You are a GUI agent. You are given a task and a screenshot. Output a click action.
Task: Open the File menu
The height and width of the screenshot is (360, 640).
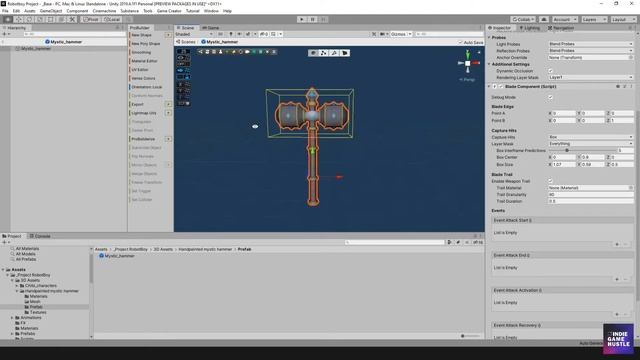(5, 11)
